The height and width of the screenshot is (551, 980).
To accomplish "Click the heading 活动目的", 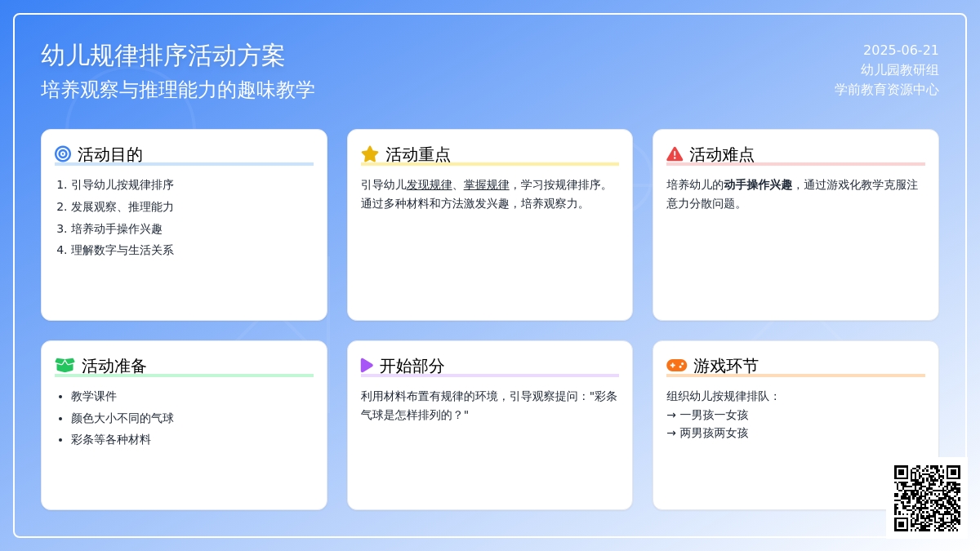I will click(x=110, y=154).
